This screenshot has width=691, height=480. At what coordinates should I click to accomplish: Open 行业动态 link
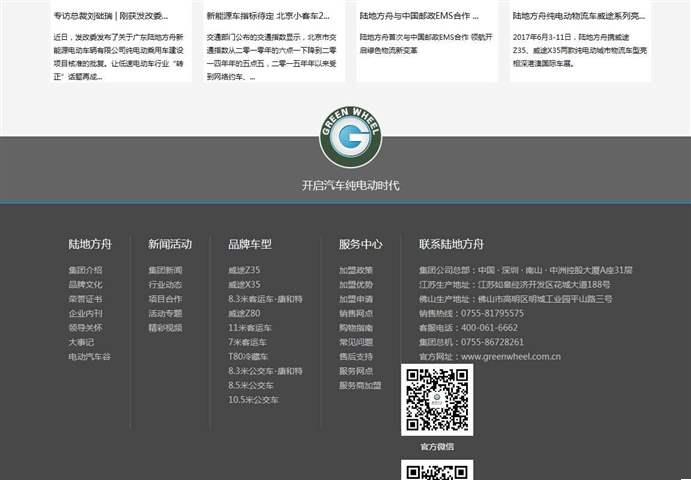tap(165, 285)
